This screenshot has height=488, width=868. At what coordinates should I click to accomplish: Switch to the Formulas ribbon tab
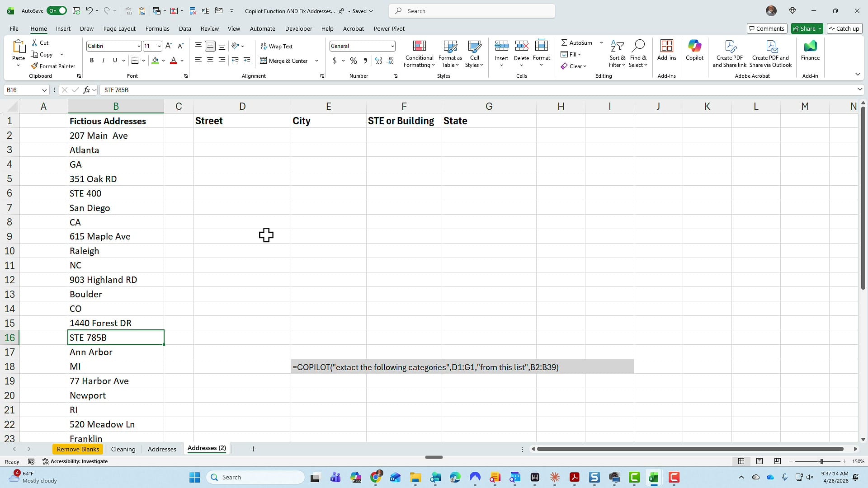(x=157, y=28)
